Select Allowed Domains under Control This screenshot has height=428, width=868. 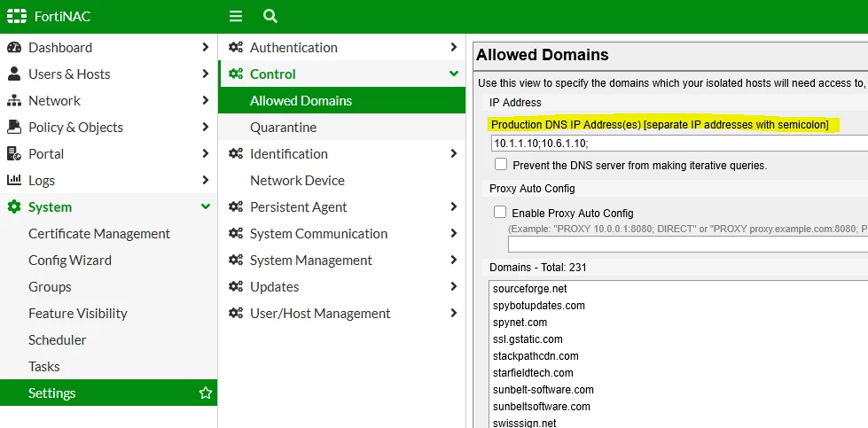(x=341, y=101)
